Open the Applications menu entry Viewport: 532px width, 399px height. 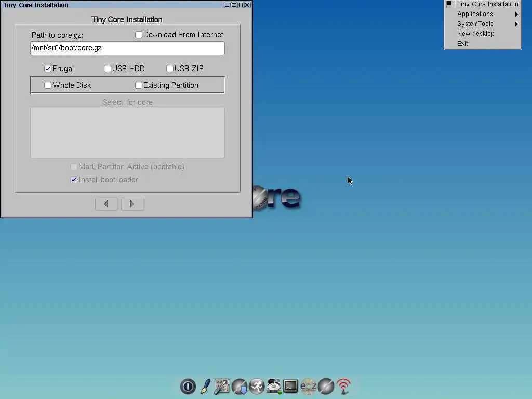pos(475,14)
